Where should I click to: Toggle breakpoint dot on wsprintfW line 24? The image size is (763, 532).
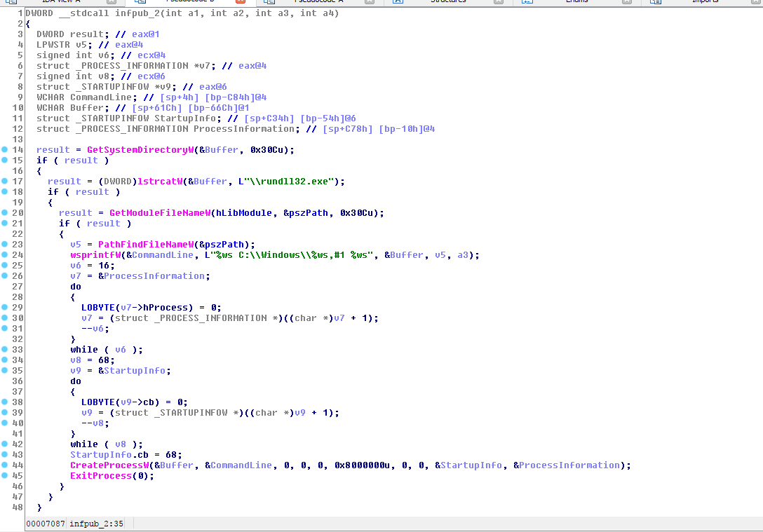(6, 255)
